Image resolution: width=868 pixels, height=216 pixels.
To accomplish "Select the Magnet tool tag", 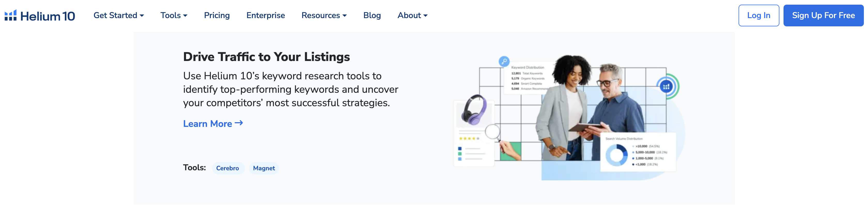I will pos(264,168).
